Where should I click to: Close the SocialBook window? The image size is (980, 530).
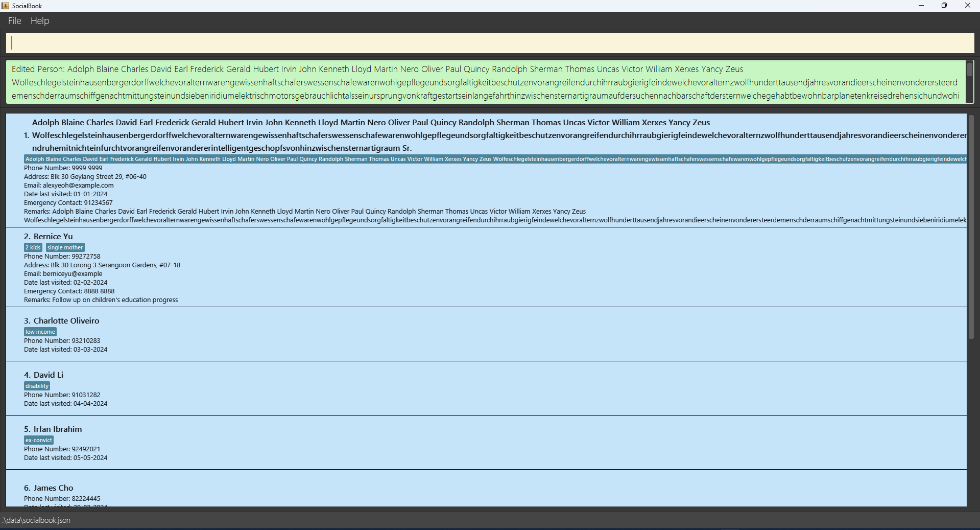[968, 6]
